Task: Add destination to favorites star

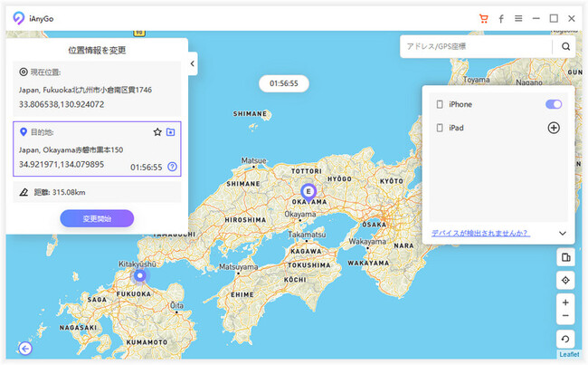Action: [x=157, y=132]
